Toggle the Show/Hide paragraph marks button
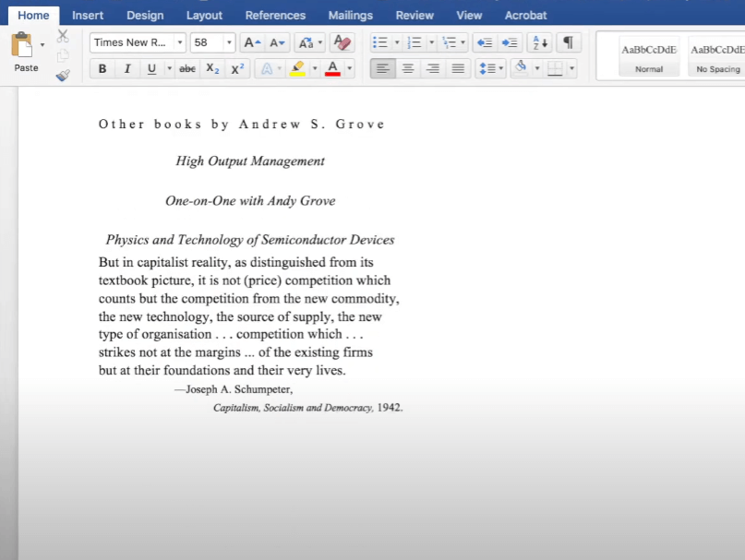 [x=568, y=42]
